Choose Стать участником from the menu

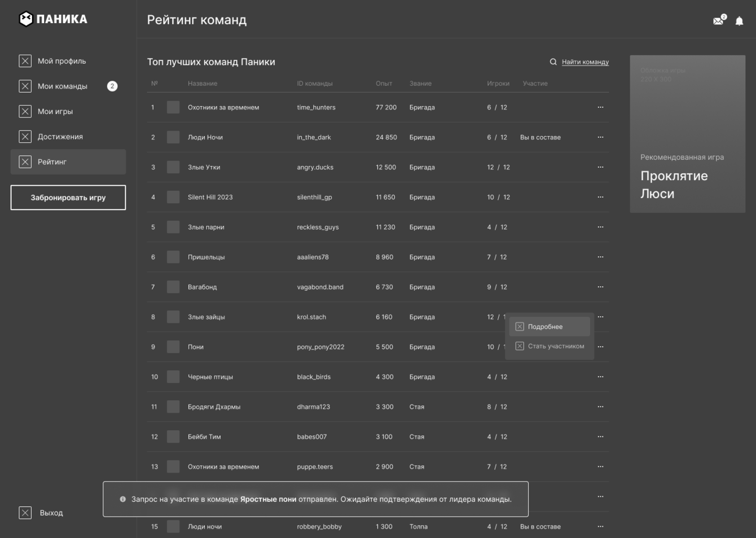(x=555, y=346)
